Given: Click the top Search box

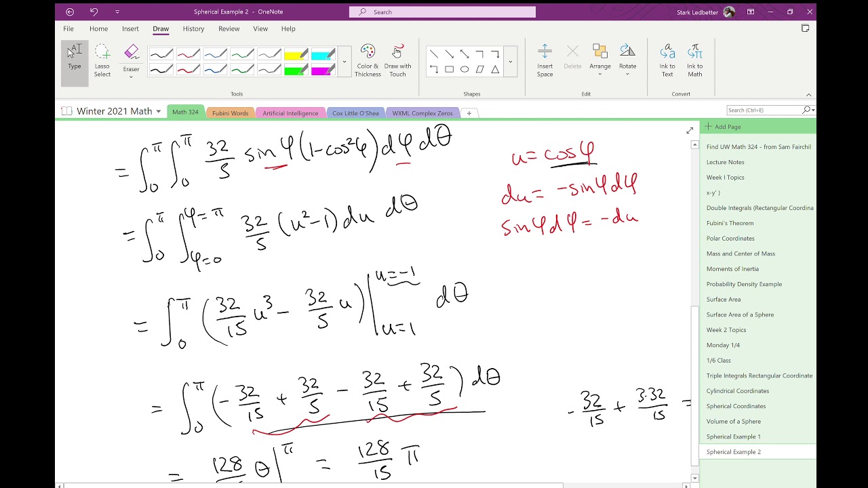Looking at the screenshot, I should (442, 12).
